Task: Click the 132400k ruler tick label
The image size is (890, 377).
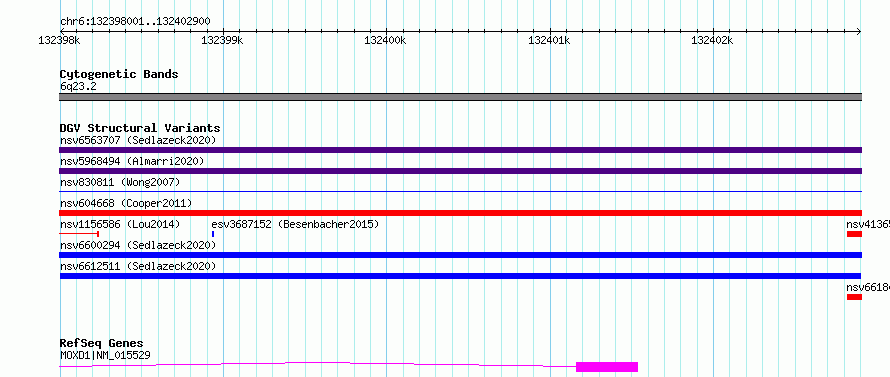Action: tap(385, 40)
